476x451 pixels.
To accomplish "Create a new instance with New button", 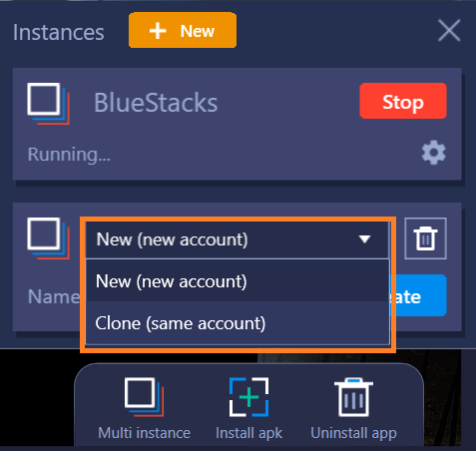I will click(x=183, y=30).
